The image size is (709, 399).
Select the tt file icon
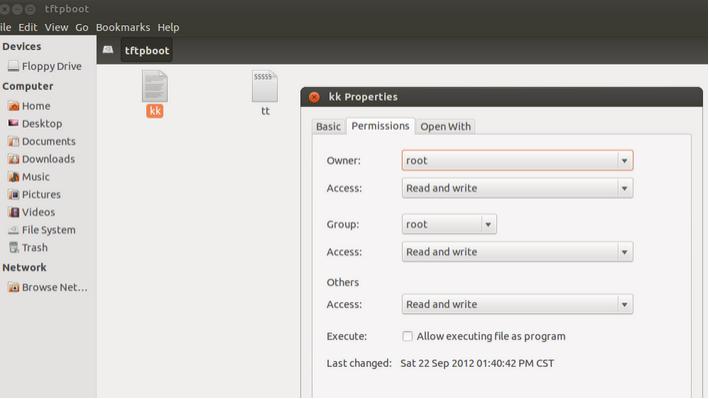pos(265,86)
